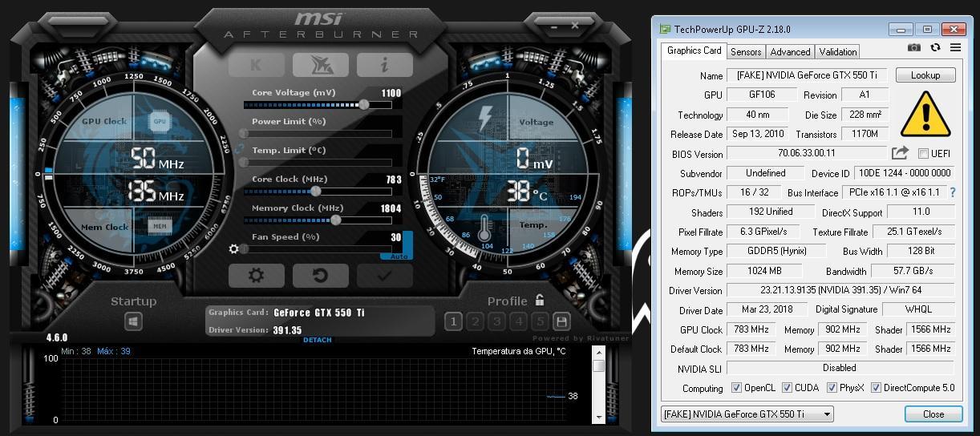980x436 pixels.
Task: Toggle the profile lock padlock icon
Action: click(x=540, y=301)
